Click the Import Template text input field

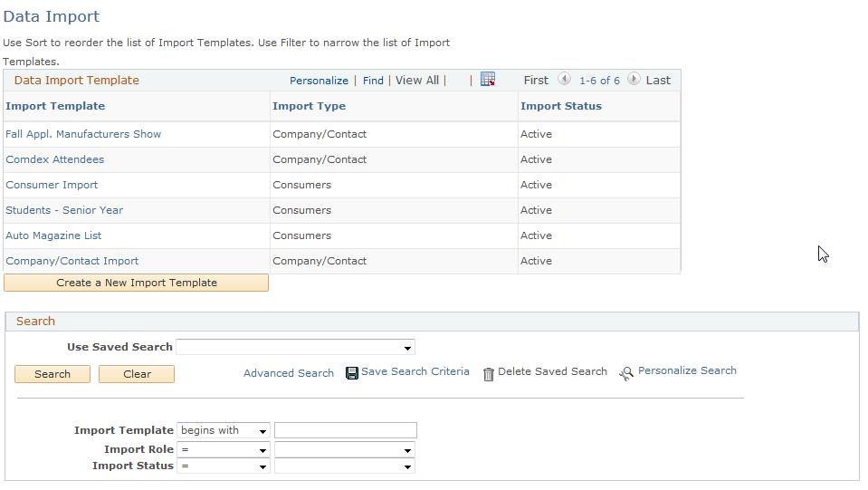pos(346,430)
